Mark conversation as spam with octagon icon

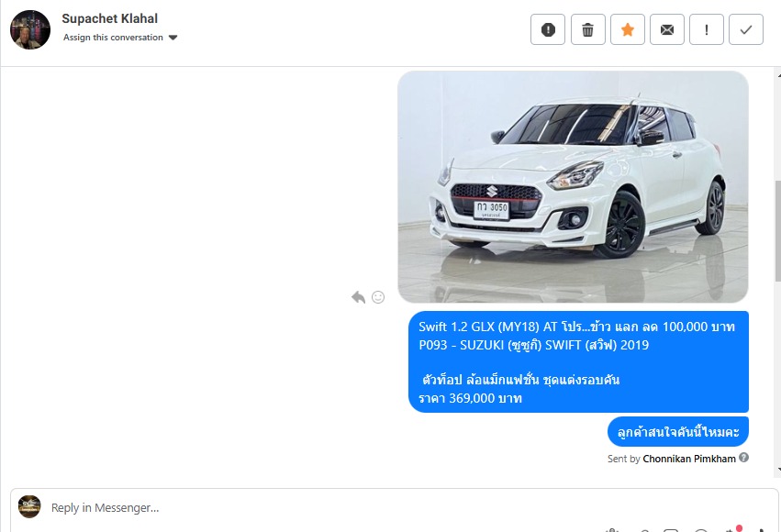click(x=548, y=30)
